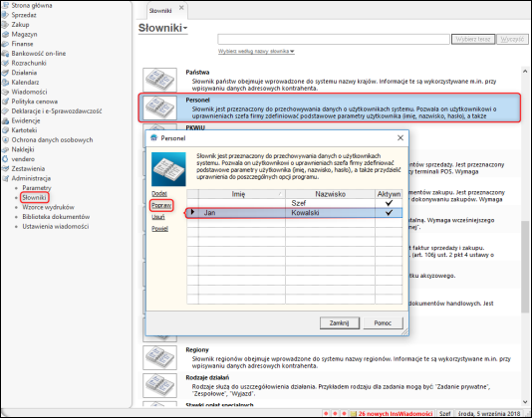
Task: Select the Jan cell in Personel table
Action: click(242, 213)
